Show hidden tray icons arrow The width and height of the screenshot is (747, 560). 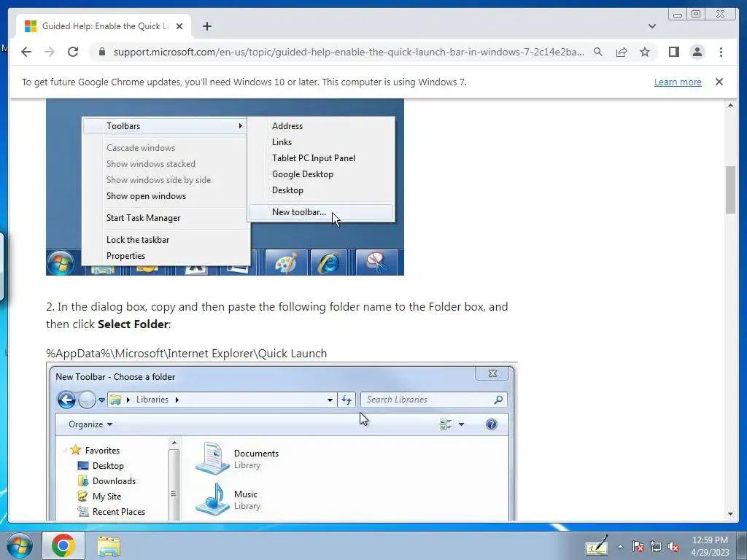coord(620,546)
